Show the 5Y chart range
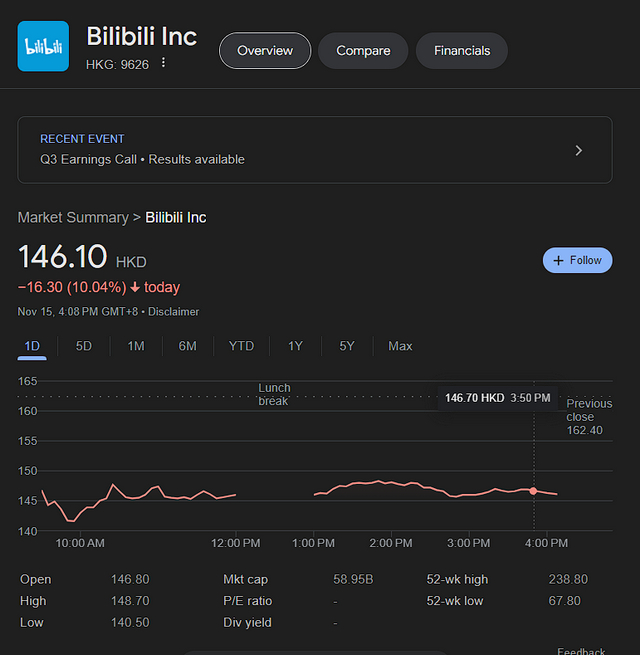 [347, 346]
